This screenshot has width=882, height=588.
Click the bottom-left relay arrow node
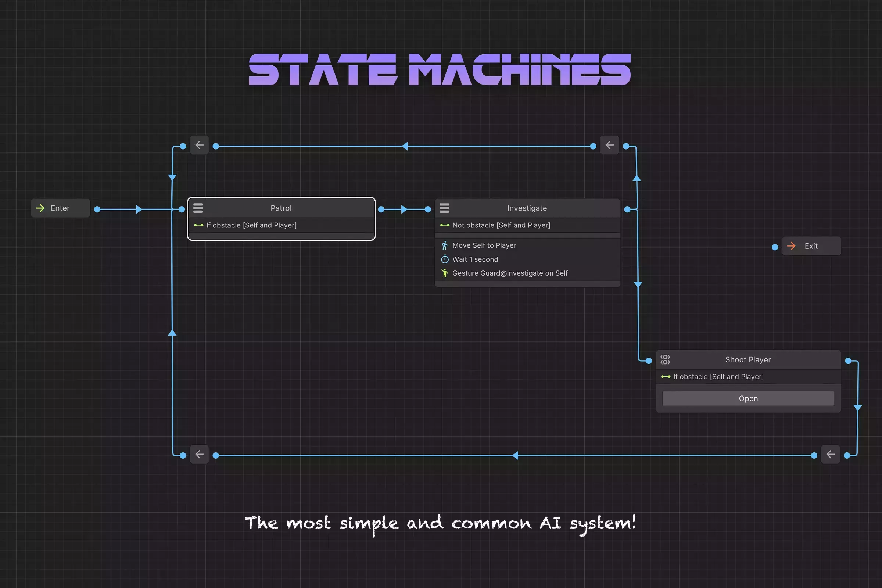pyautogui.click(x=199, y=455)
